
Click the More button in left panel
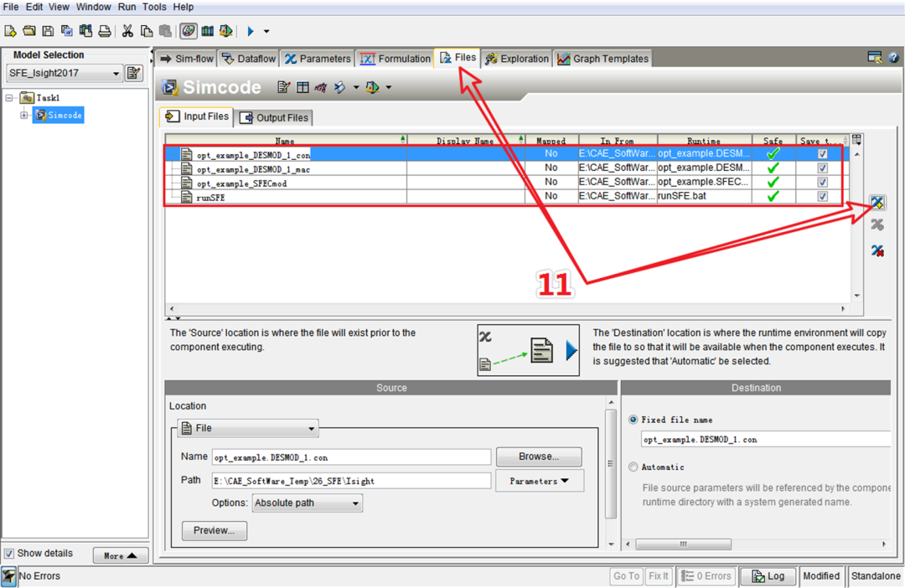point(121,555)
